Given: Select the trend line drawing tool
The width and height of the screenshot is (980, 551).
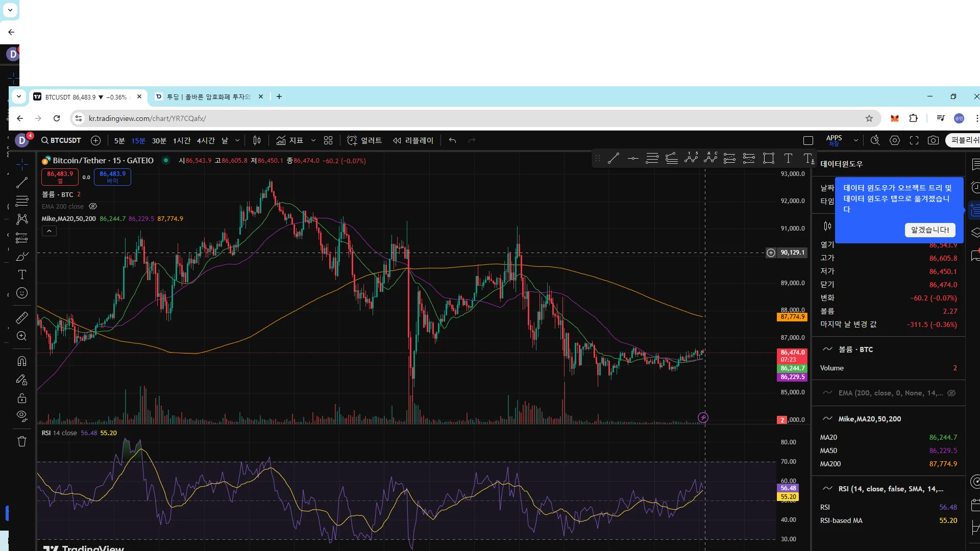Looking at the screenshot, I should [22, 183].
